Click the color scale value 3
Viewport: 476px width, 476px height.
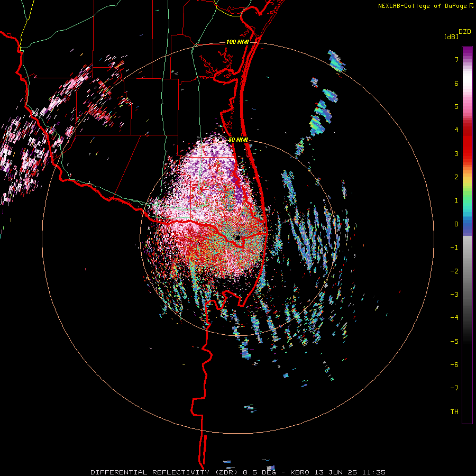(456, 153)
